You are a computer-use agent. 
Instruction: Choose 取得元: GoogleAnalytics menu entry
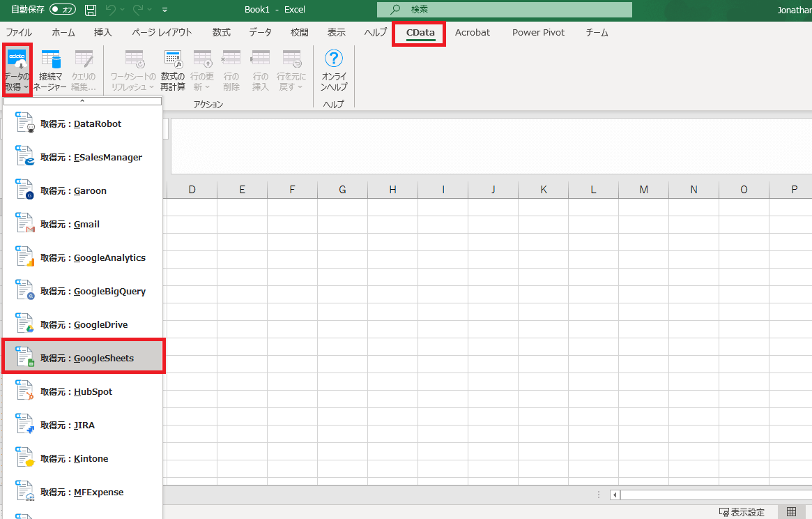coord(83,257)
